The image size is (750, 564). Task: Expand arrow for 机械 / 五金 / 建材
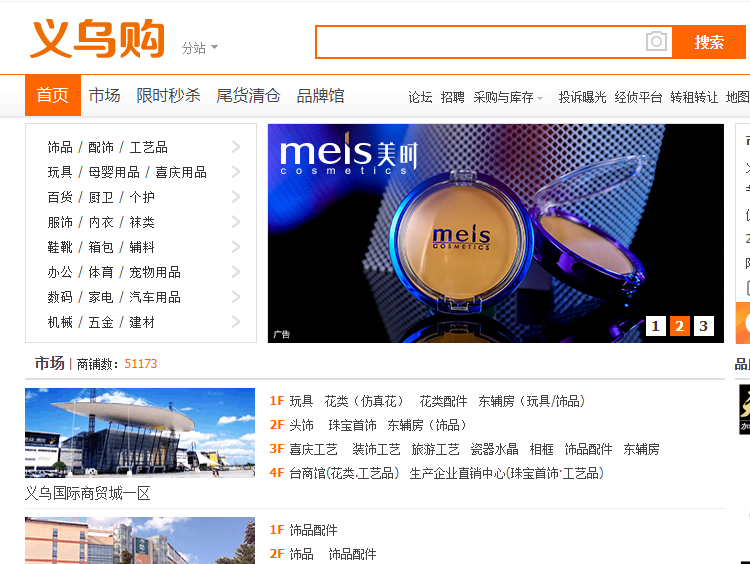[x=236, y=322]
